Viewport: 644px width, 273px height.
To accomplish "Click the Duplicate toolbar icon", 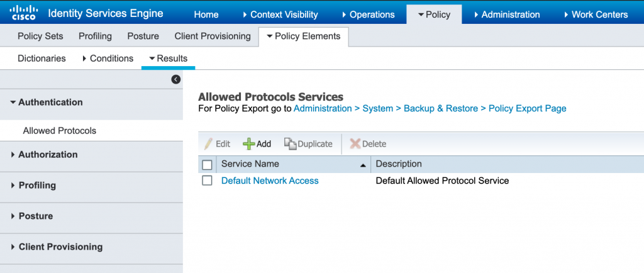I will point(290,144).
